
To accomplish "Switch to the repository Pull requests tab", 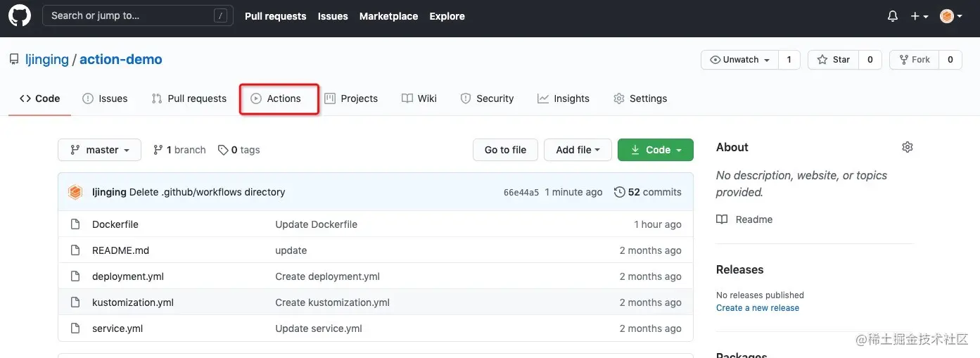I will click(x=189, y=98).
